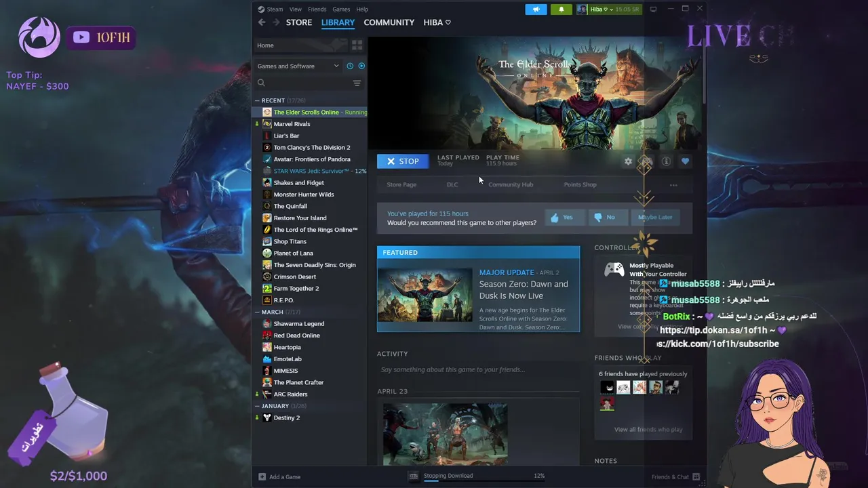
Task: Open the Points Shop link
Action: point(580,184)
